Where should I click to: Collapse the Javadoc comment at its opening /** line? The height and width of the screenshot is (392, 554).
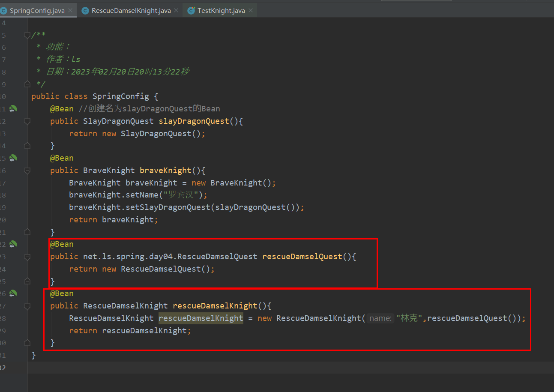[27, 35]
